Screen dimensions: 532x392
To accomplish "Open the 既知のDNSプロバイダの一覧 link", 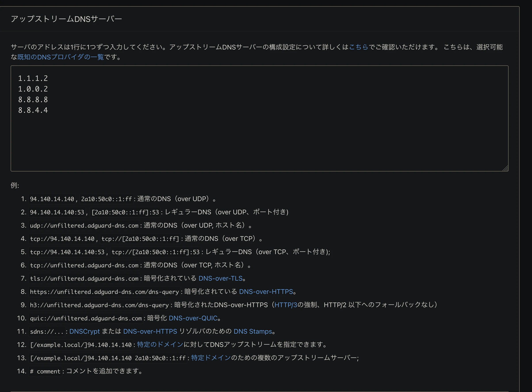I will pos(61,57).
